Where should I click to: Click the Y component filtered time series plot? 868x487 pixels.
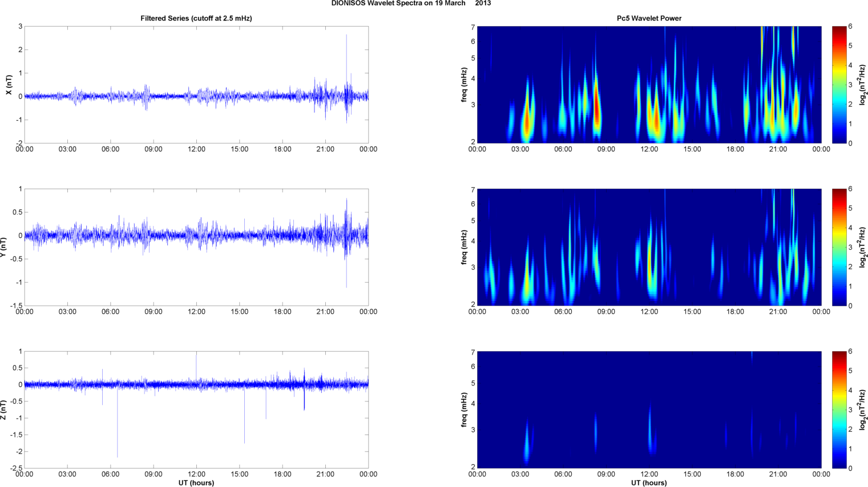[x=196, y=247]
